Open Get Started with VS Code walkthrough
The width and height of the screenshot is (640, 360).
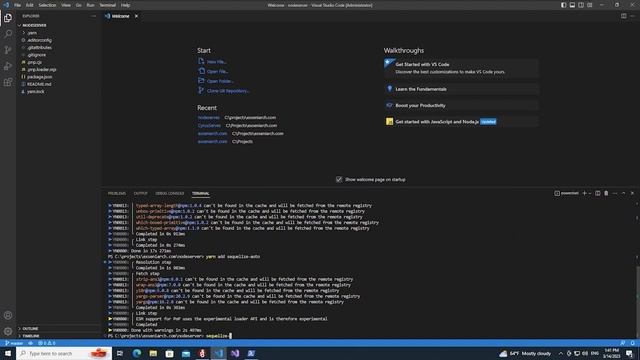[461, 68]
